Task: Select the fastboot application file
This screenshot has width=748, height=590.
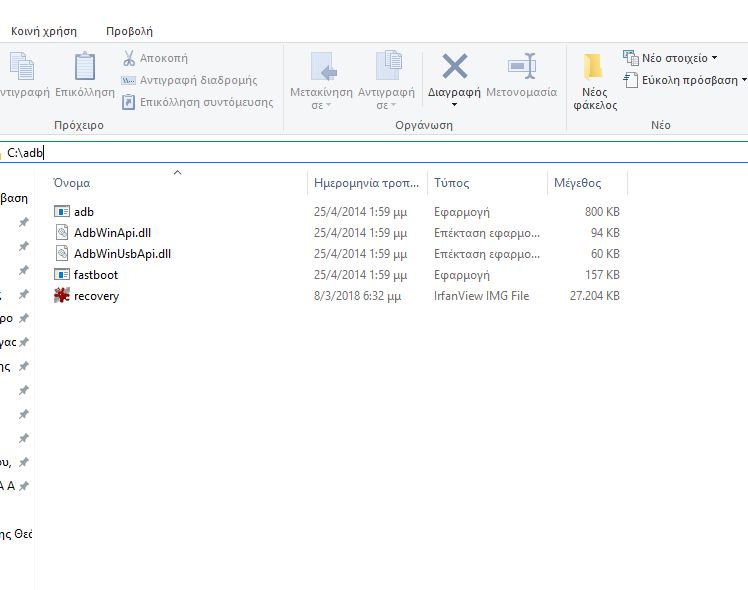Action: click(96, 275)
